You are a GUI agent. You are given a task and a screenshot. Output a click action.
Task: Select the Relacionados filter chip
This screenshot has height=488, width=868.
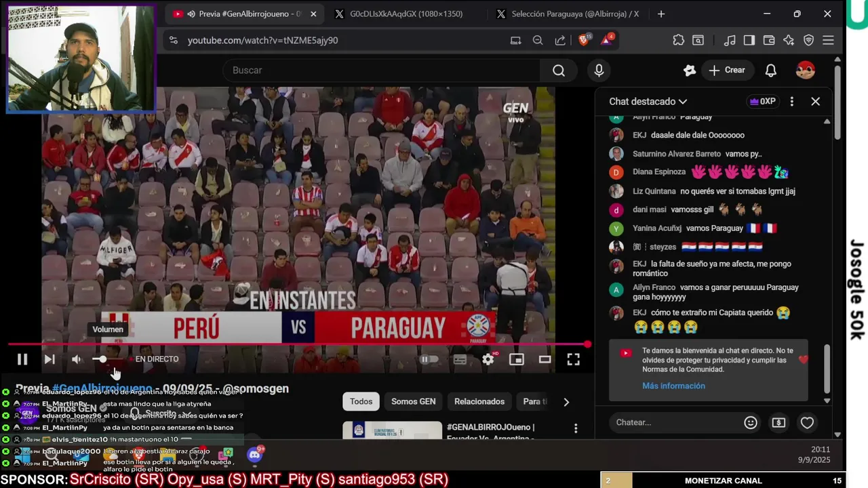click(x=479, y=402)
